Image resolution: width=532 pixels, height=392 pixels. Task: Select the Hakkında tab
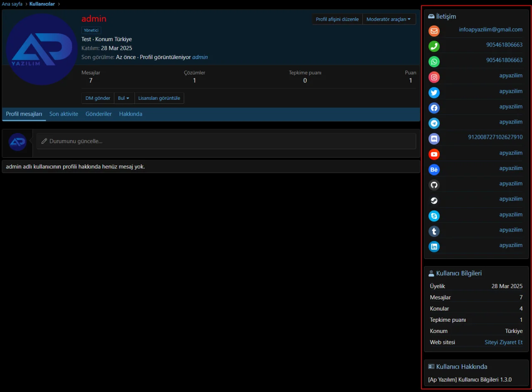131,114
